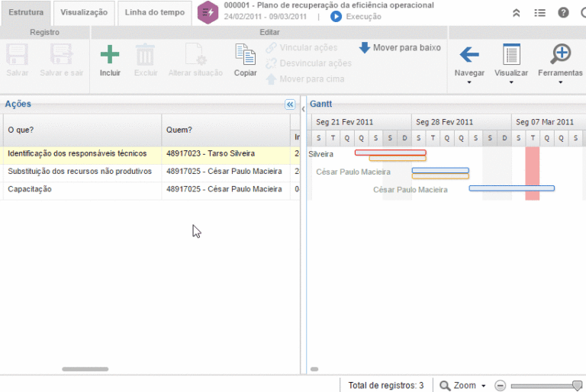The height and width of the screenshot is (392, 586).
Task: Switch to the Visualização tab
Action: [x=84, y=12]
